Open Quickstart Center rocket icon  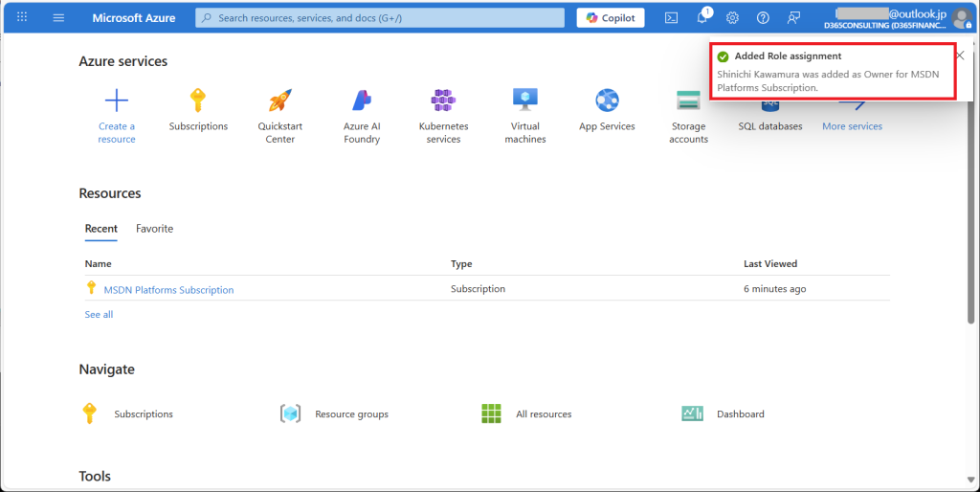279,101
